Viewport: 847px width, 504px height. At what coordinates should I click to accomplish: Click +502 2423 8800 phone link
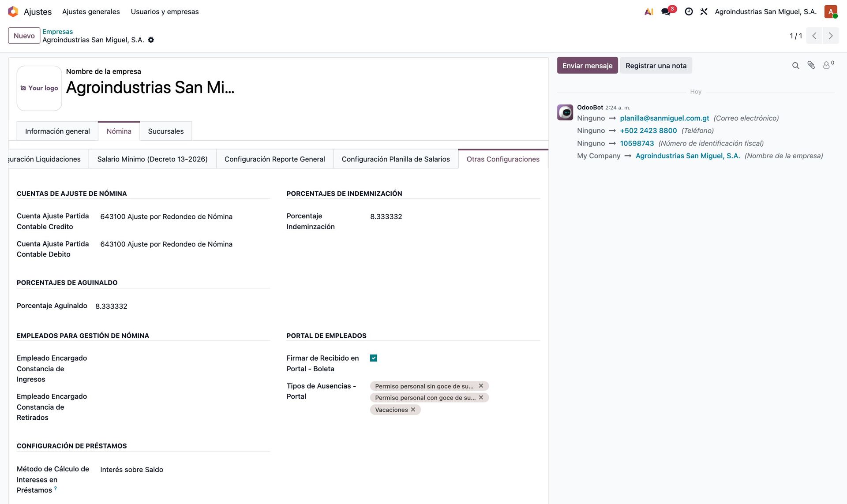[x=648, y=131]
